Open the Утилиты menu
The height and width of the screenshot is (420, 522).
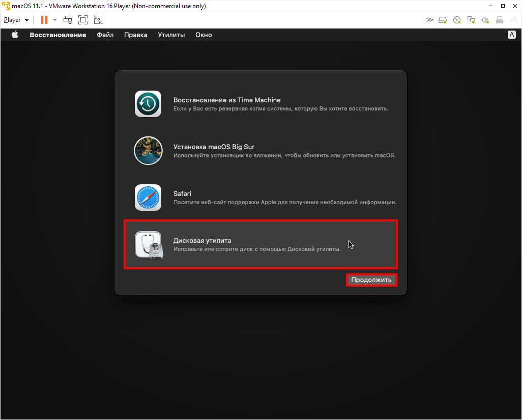[171, 35]
